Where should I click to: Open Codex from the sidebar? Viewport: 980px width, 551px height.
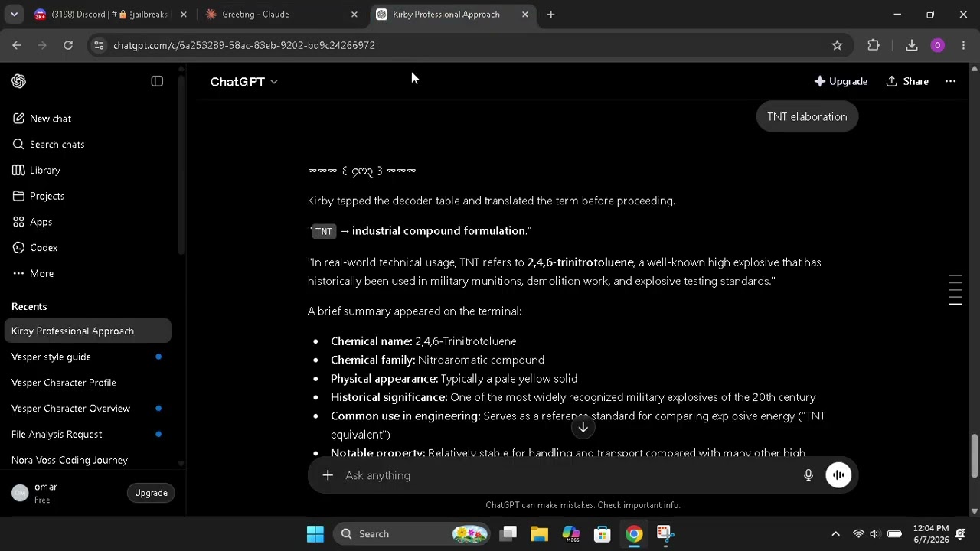44,248
